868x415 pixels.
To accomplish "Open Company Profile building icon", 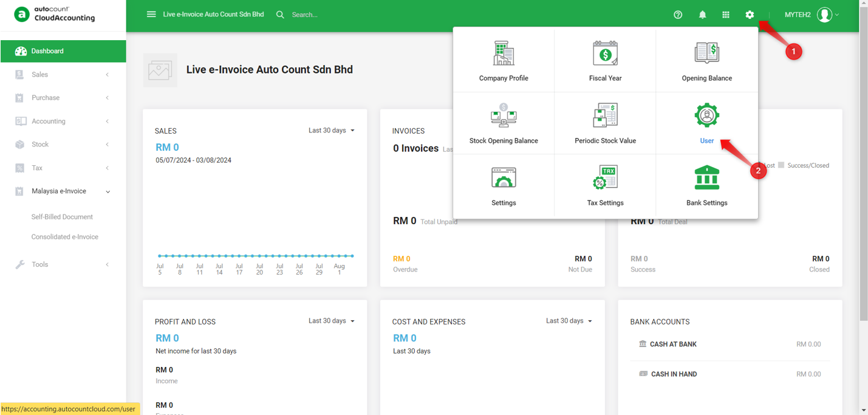I will point(504,53).
